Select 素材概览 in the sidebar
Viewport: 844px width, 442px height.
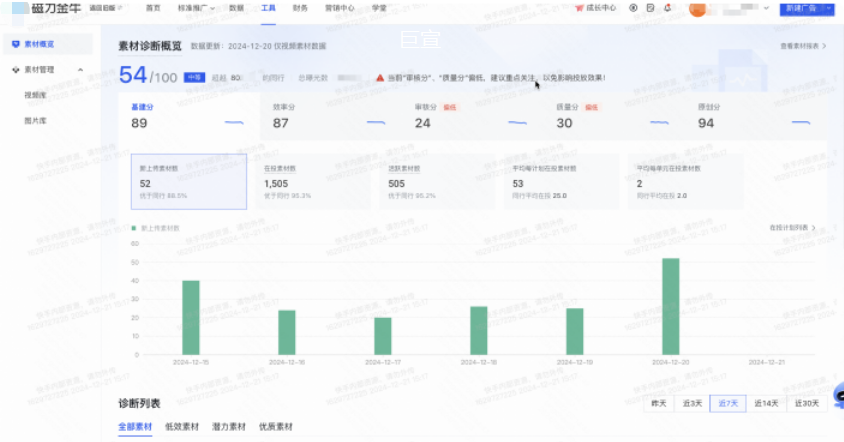[x=47, y=44]
